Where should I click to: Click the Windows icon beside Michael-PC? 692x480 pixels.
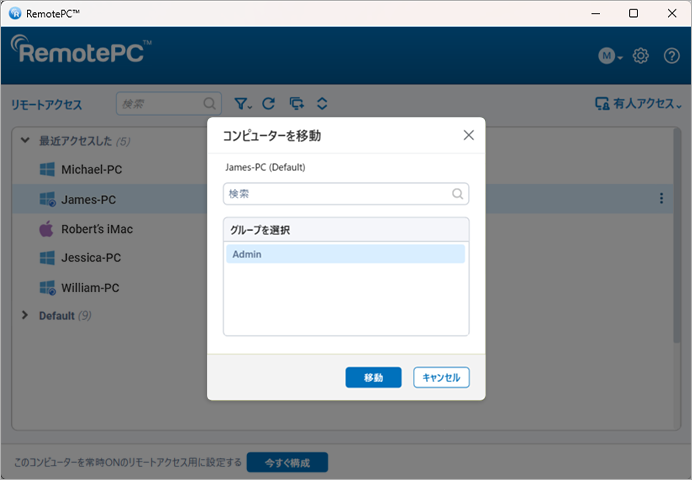click(47, 169)
